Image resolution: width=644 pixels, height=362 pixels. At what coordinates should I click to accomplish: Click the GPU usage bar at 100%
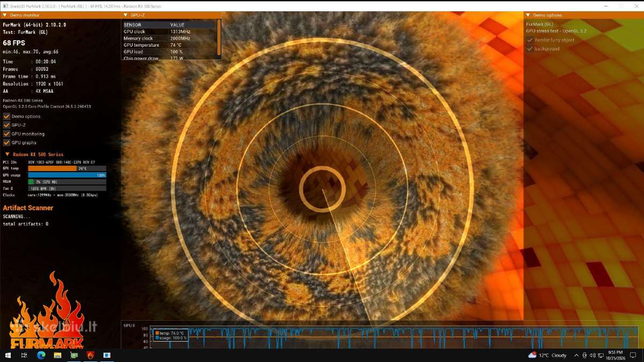(x=67, y=175)
